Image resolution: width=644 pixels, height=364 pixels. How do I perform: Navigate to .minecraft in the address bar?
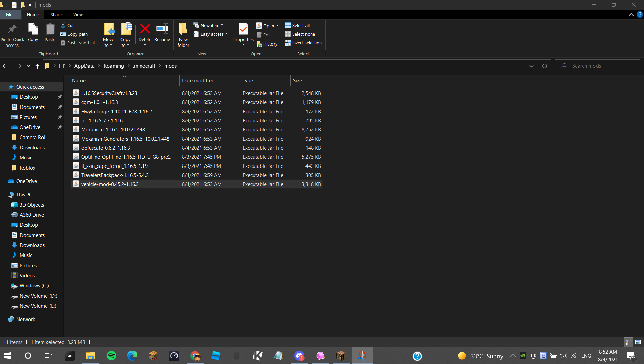tap(144, 66)
